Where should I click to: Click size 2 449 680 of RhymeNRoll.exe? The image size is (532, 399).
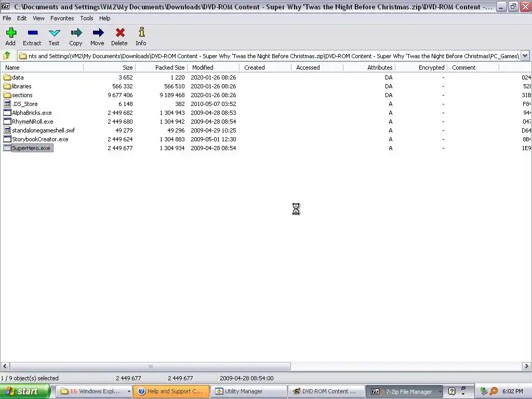click(120, 122)
